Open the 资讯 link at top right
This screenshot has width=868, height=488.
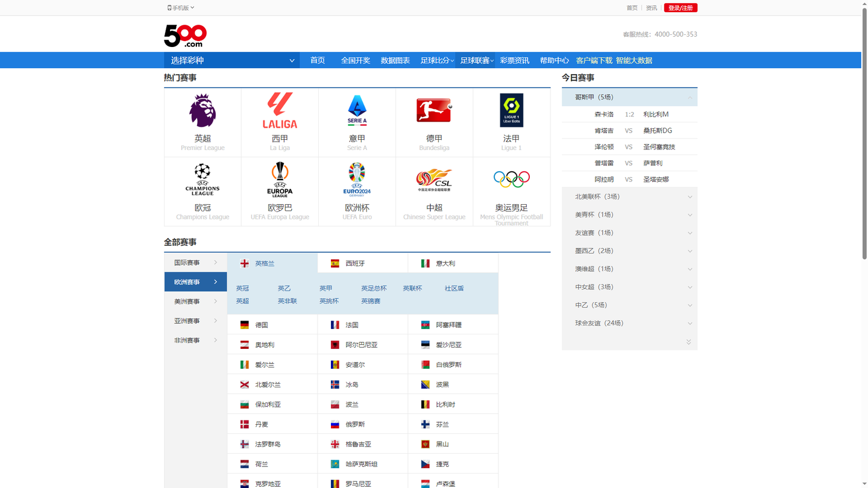[x=652, y=8]
